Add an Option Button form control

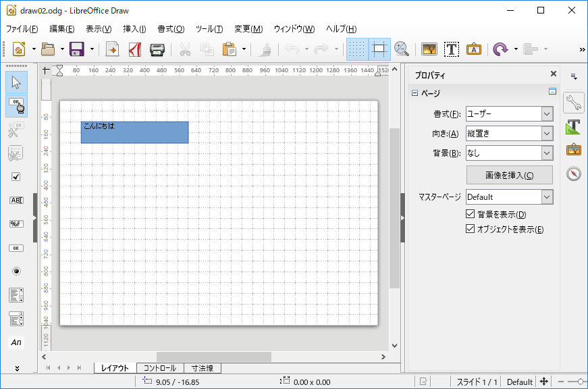pyautogui.click(x=16, y=271)
